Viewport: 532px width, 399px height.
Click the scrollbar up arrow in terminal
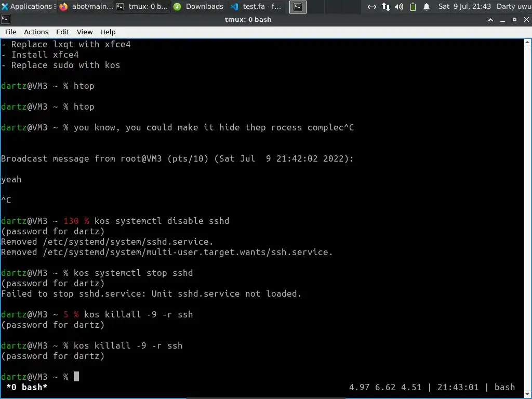click(x=528, y=43)
